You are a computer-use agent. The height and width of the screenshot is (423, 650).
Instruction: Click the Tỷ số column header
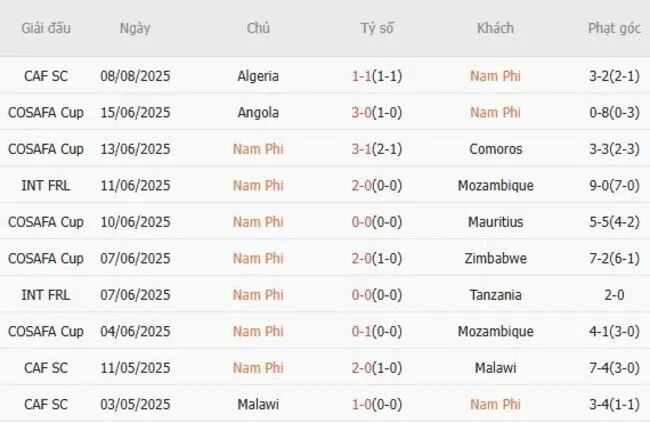[x=377, y=28]
